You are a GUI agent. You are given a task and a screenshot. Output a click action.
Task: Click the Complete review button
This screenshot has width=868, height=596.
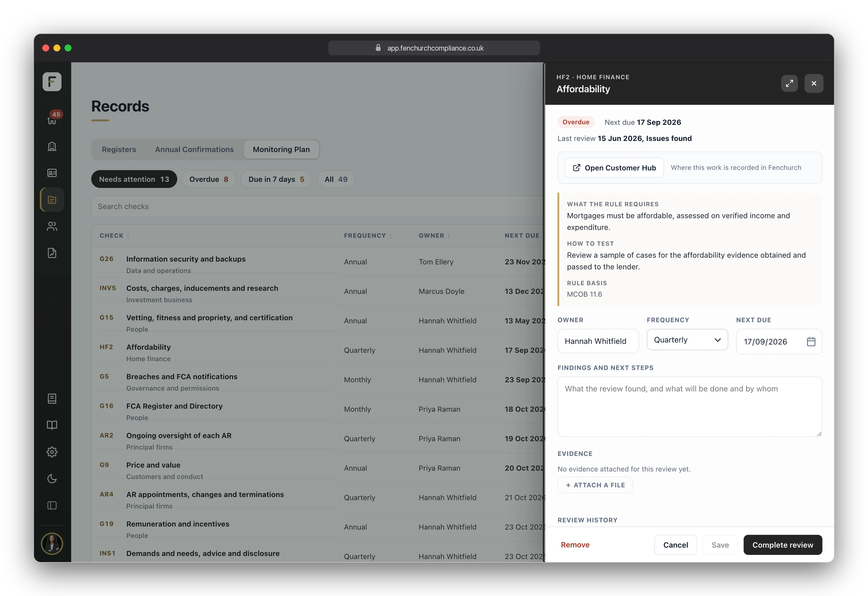tap(783, 545)
